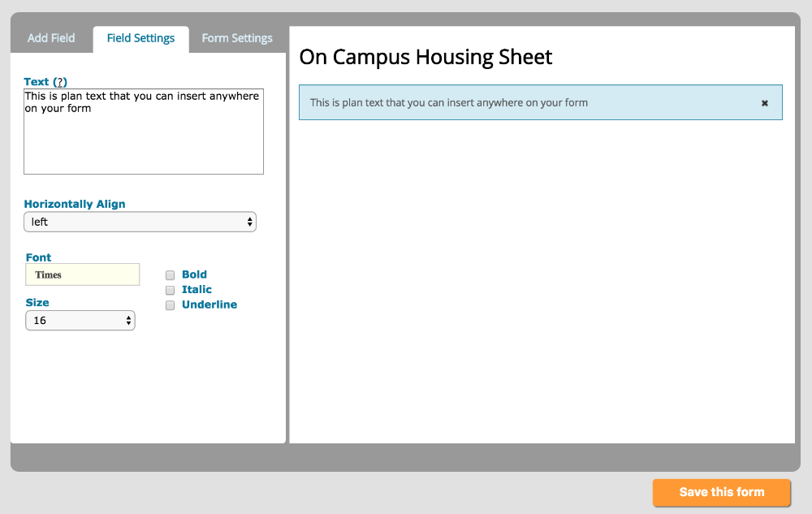Open the Form Settings tab
Image resolution: width=812 pixels, height=514 pixels.
tap(237, 38)
